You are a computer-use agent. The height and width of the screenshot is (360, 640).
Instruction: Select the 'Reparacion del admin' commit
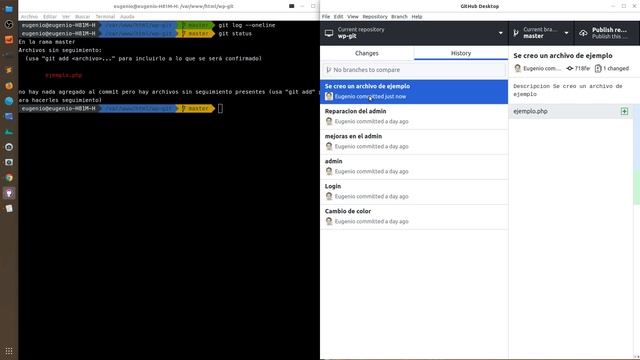414,116
